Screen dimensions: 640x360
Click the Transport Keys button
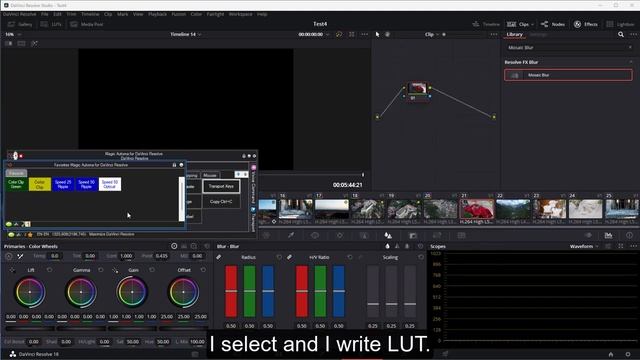click(x=221, y=187)
